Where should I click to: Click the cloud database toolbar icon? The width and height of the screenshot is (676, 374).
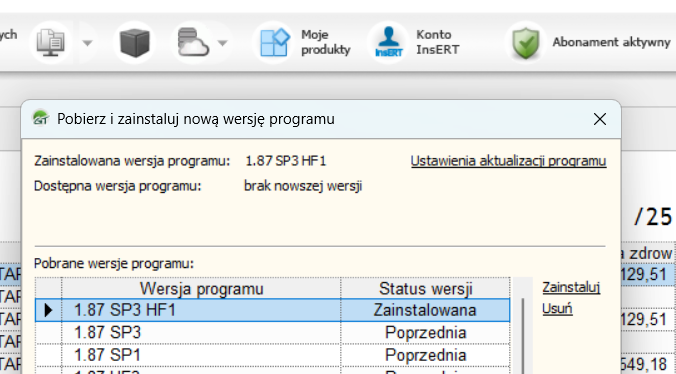(x=193, y=42)
